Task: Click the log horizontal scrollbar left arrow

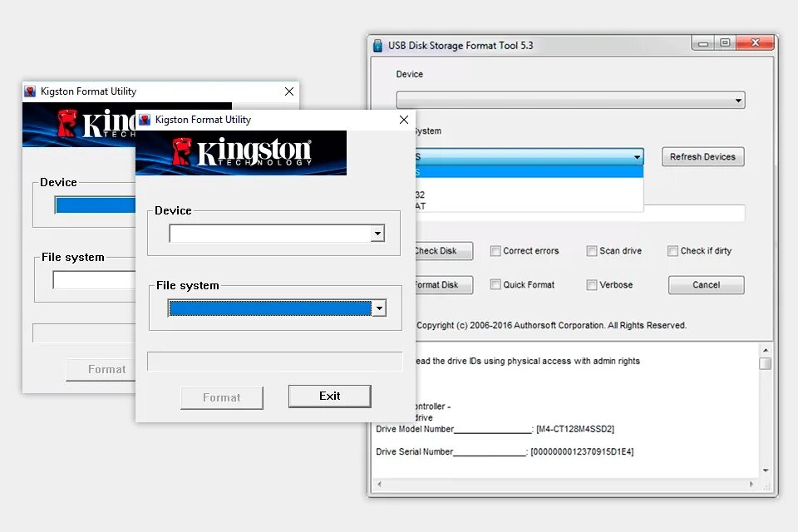Action: tap(379, 484)
